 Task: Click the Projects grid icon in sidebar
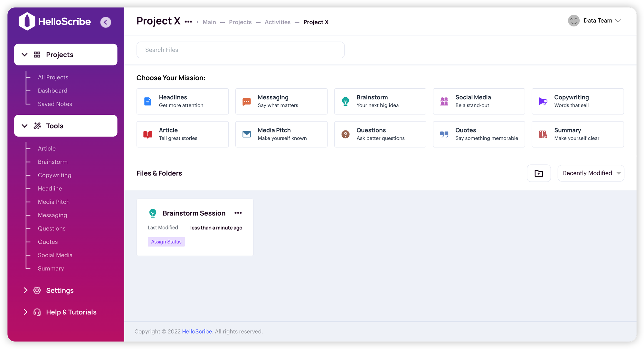37,54
